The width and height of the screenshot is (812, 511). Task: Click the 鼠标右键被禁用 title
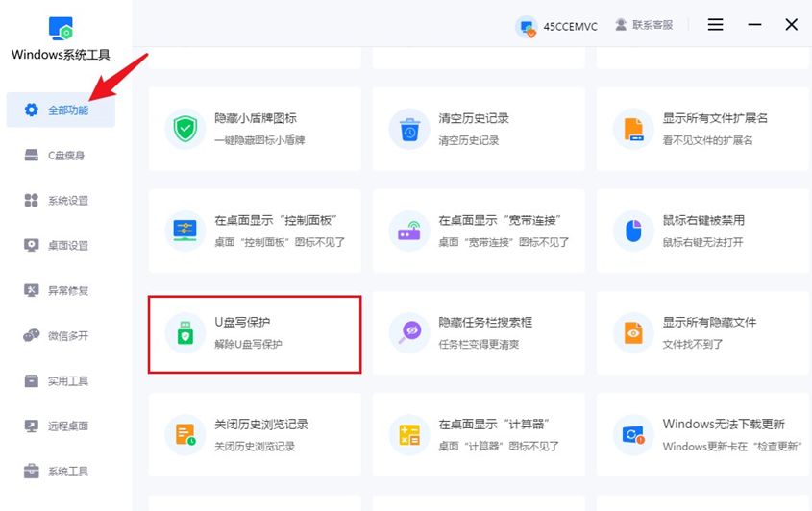coord(703,220)
